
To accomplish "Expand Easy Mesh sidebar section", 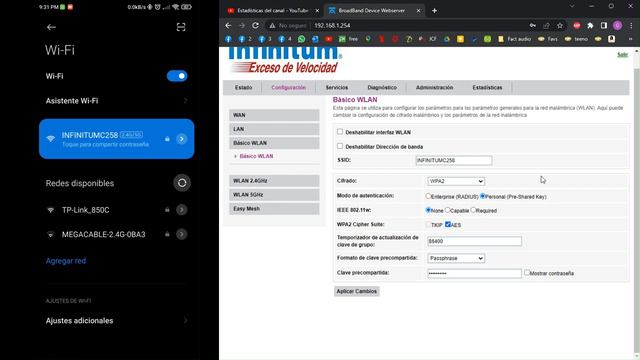I will point(274,209).
